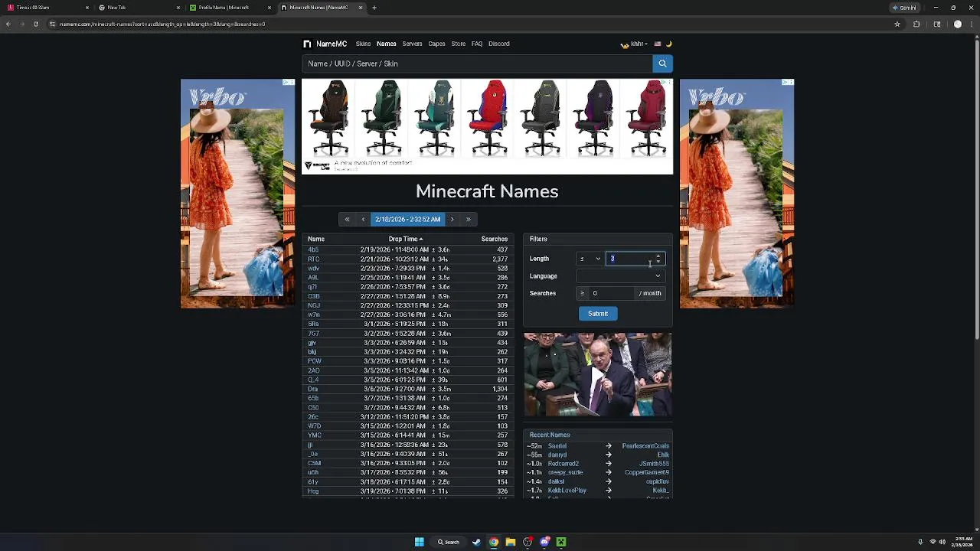980x551 pixels.
Task: Go to last page double-right arrow
Action: pyautogui.click(x=469, y=219)
